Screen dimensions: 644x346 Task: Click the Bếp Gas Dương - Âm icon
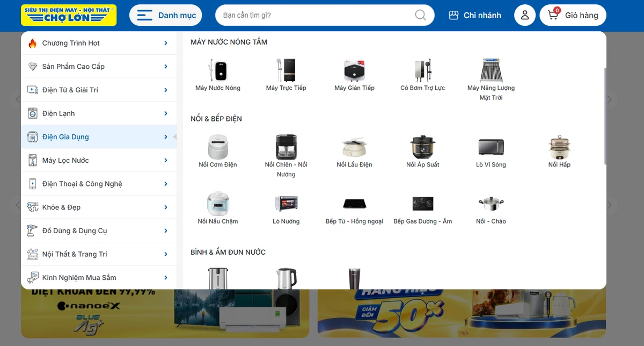423,204
